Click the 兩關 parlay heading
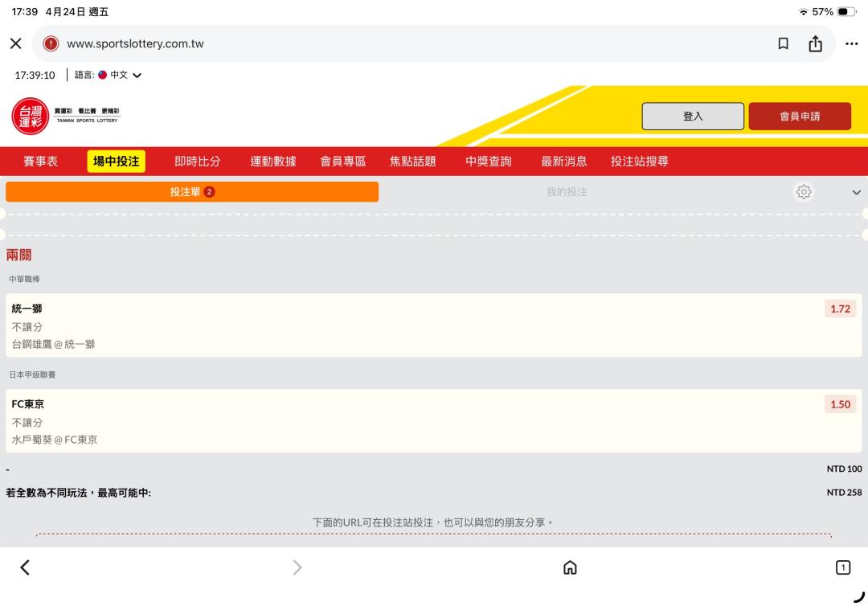Image resolution: width=868 pixels, height=606 pixels. click(18, 255)
